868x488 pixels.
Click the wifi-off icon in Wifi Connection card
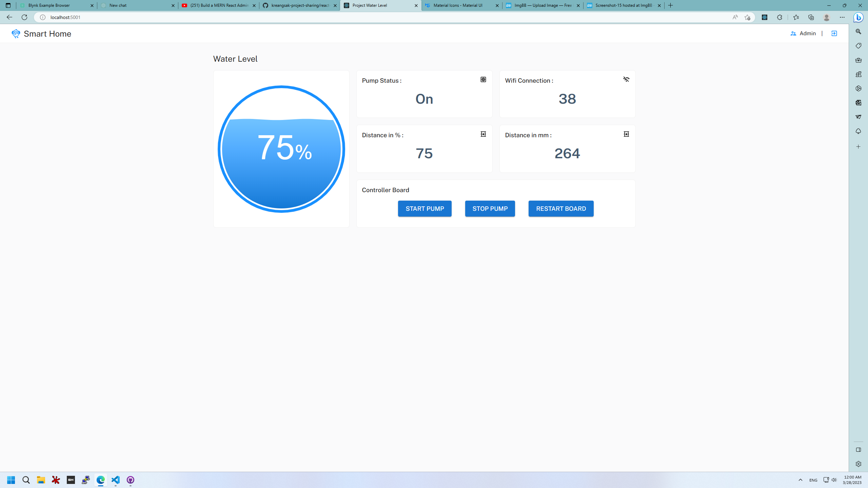point(626,79)
